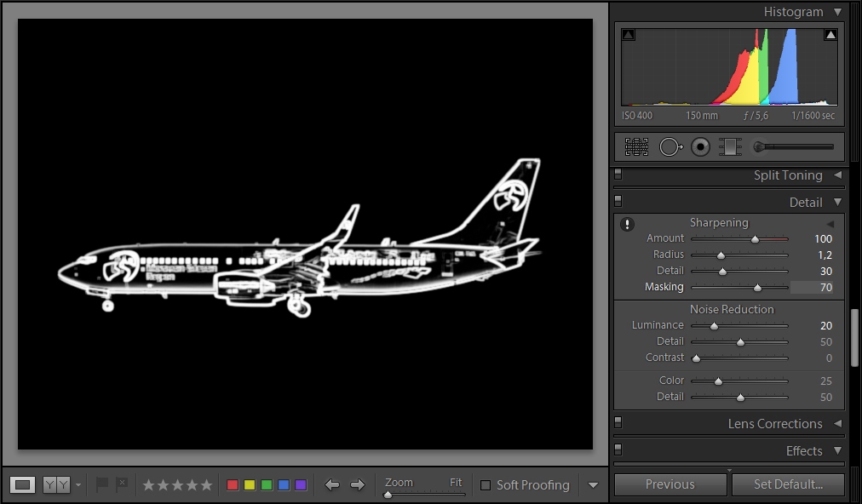The image size is (862, 504).
Task: Expand the Split Toning panel
Action: coord(837,175)
